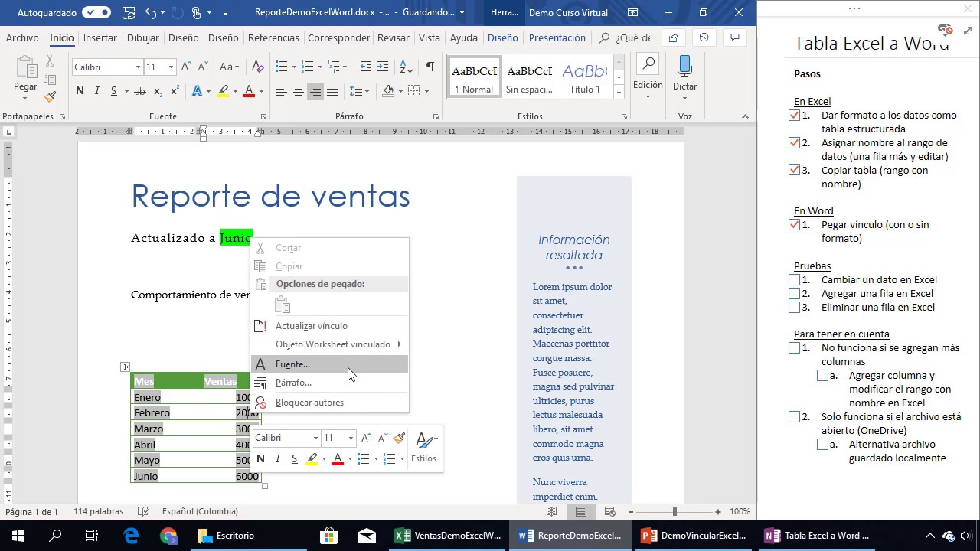Choose Actualizar vínculo in context menu
This screenshot has height=551, width=980.
(331, 326)
